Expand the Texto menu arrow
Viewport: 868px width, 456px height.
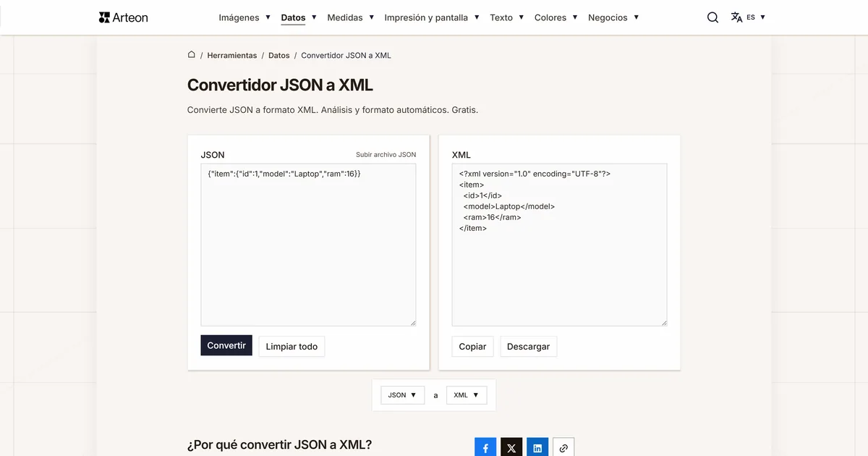tap(521, 17)
